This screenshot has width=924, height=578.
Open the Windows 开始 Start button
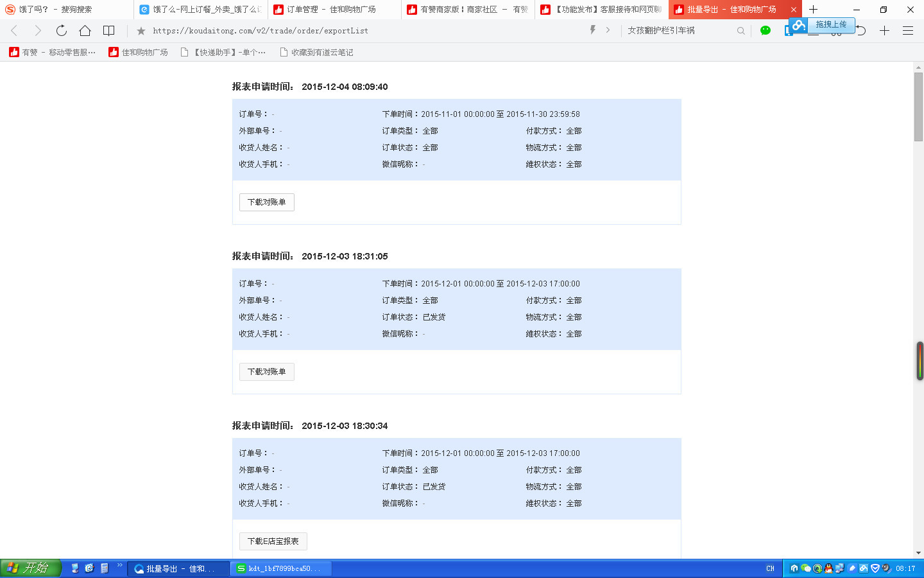31,568
